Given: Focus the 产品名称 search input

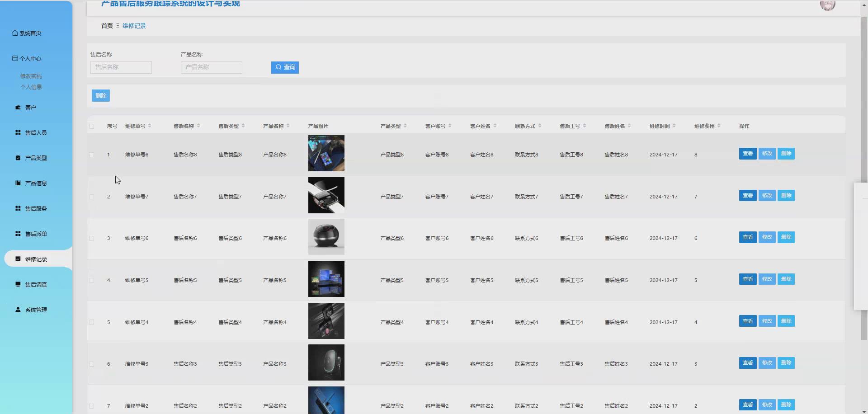Looking at the screenshot, I should (212, 67).
